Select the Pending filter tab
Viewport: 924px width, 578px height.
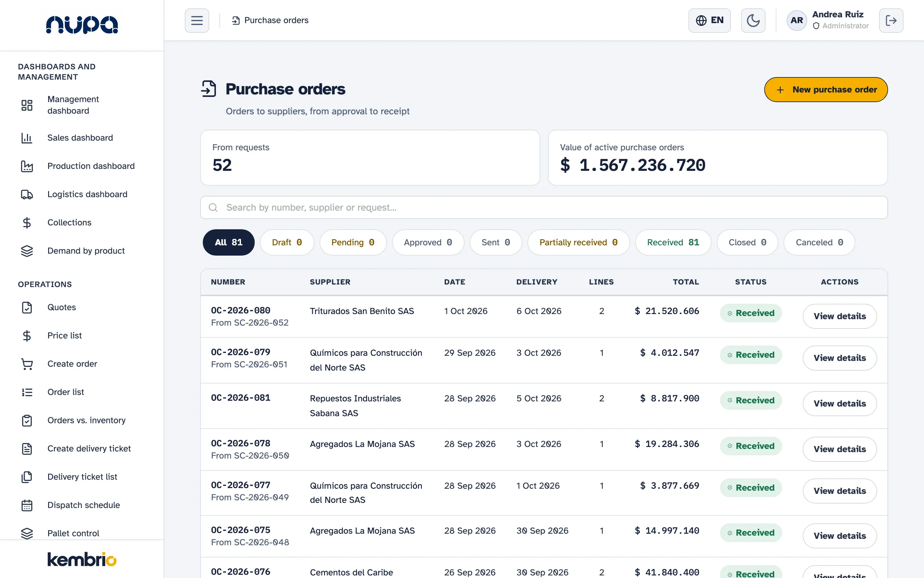click(353, 242)
